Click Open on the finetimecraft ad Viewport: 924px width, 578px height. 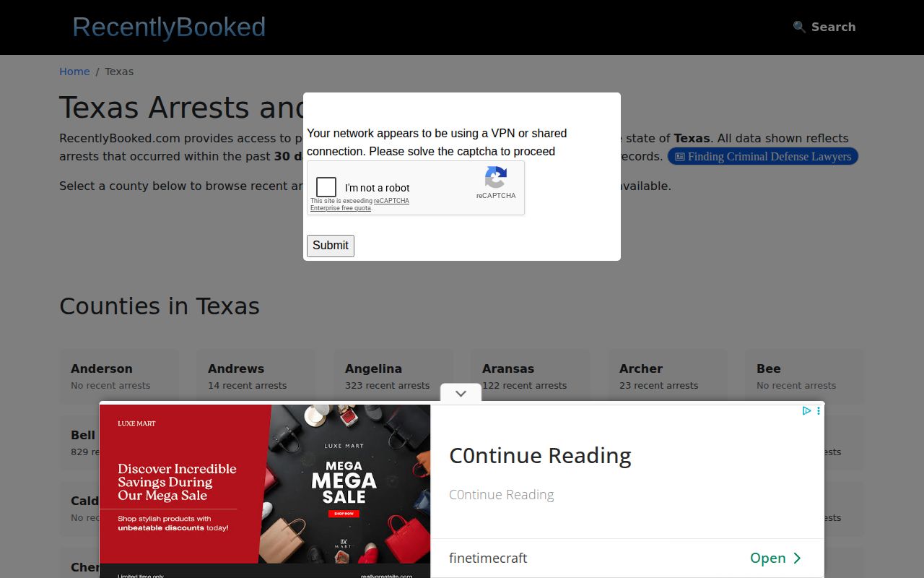[775, 558]
